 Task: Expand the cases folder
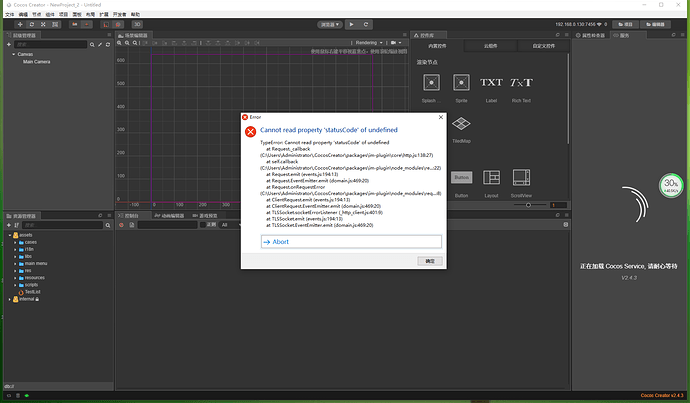(x=15, y=242)
